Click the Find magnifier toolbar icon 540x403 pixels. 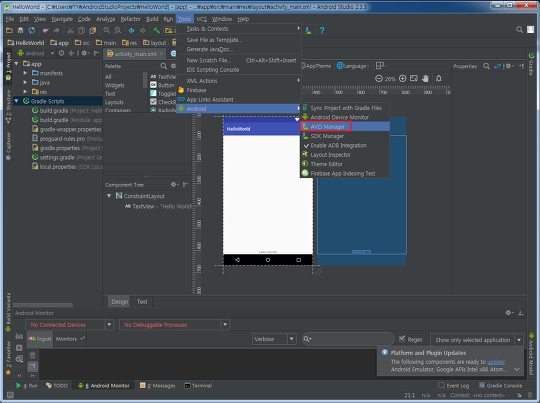coord(107,30)
